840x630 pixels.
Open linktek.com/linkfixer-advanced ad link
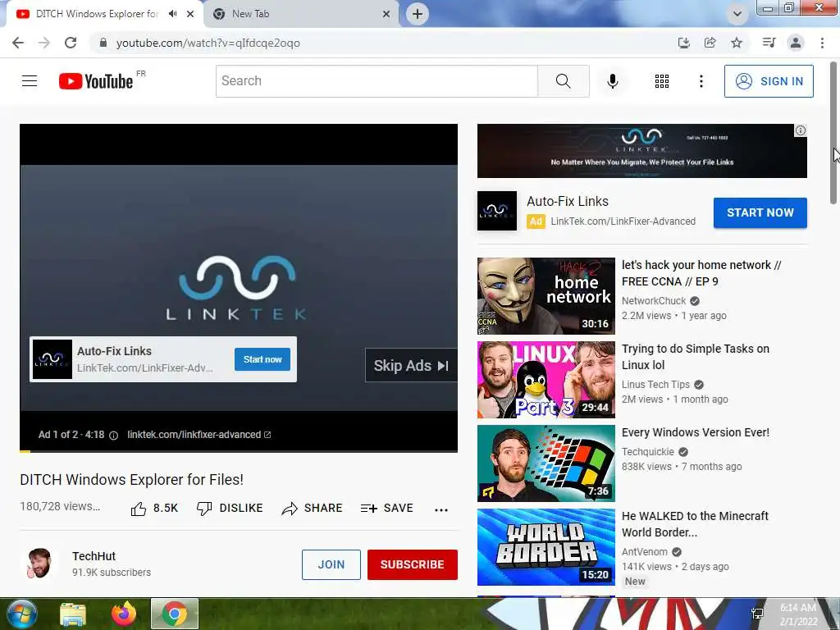[x=199, y=435]
